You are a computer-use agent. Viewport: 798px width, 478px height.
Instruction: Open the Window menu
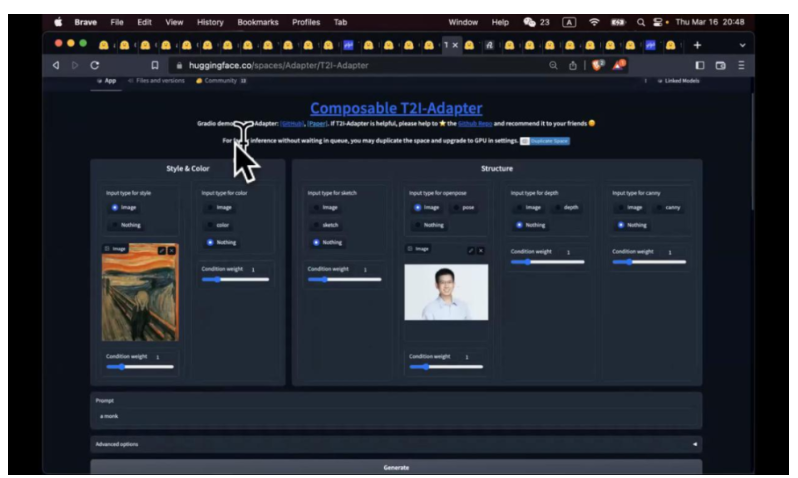coord(463,22)
